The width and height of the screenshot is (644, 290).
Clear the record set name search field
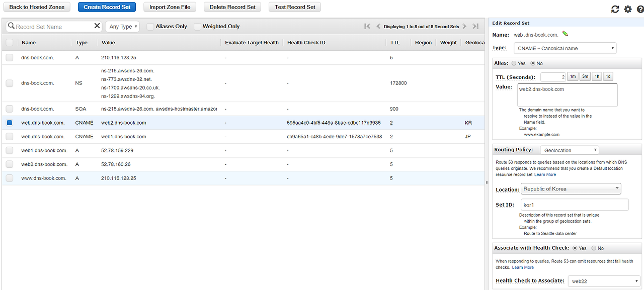point(97,26)
